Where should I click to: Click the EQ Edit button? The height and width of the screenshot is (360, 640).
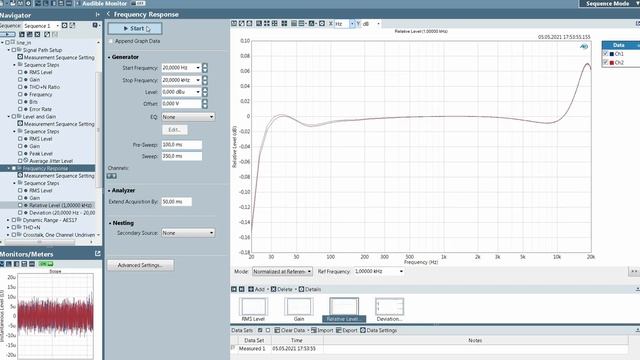pyautogui.click(x=175, y=130)
